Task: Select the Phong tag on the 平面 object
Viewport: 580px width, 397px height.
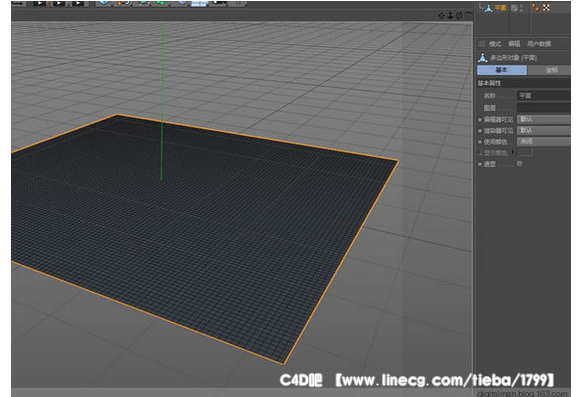Action: pos(535,7)
